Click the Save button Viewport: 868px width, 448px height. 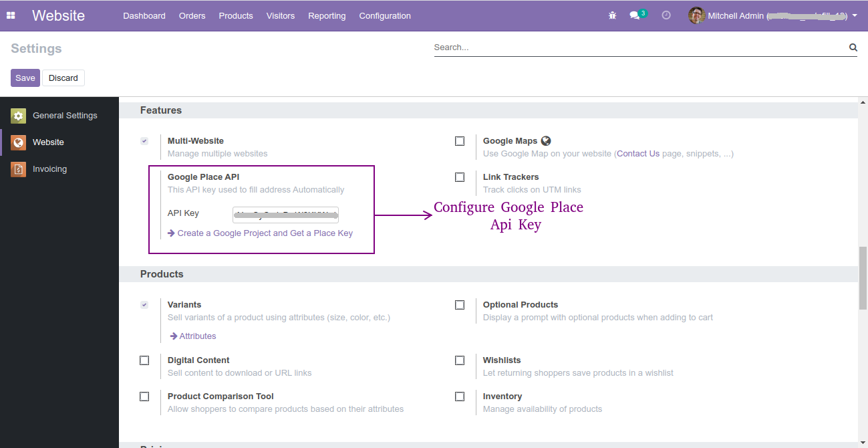[x=25, y=78]
